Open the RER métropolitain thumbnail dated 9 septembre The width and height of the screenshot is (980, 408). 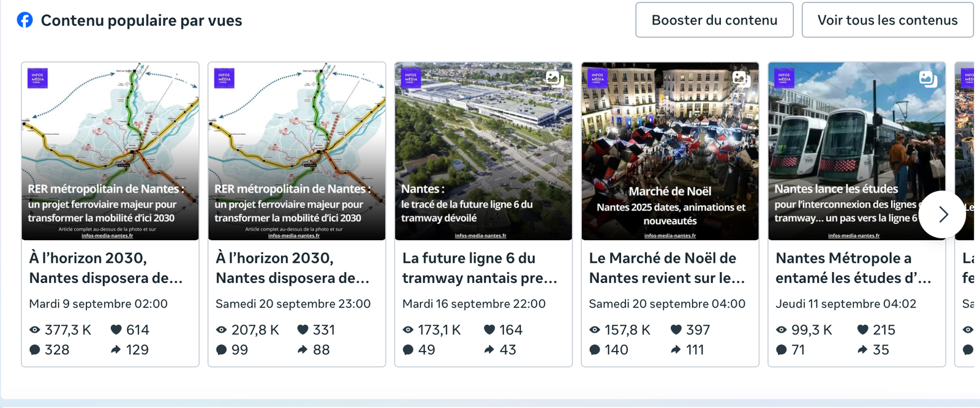point(110,151)
